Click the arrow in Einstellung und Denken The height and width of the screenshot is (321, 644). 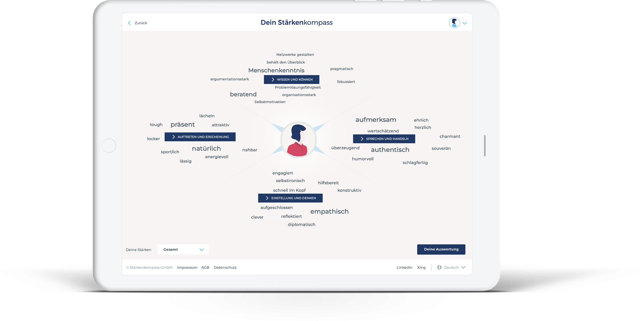[267, 198]
